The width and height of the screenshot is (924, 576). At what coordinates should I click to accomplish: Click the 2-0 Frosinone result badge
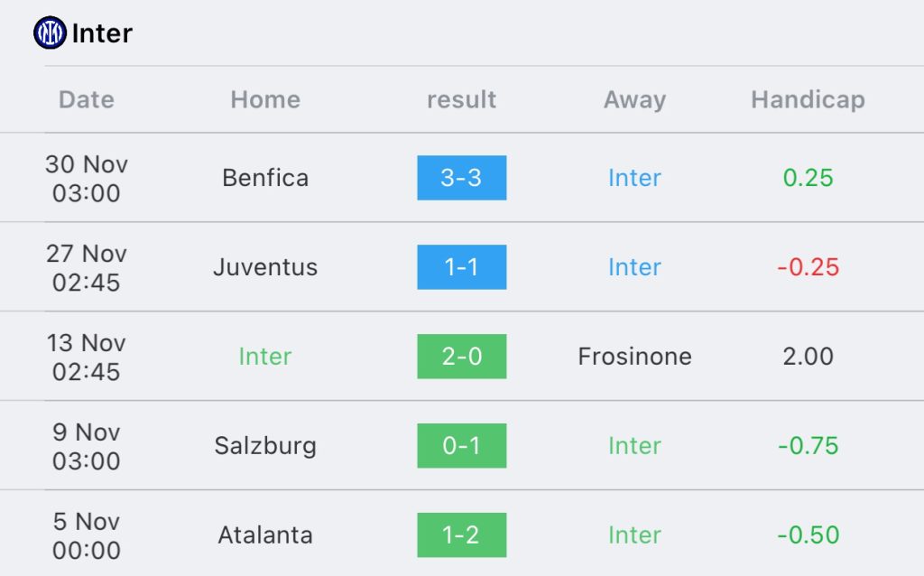click(x=461, y=356)
